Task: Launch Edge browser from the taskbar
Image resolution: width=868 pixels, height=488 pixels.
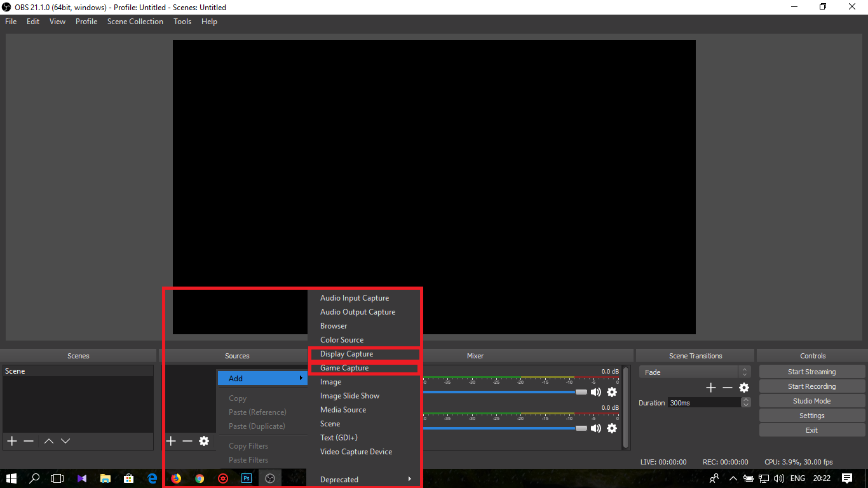Action: coord(153,478)
